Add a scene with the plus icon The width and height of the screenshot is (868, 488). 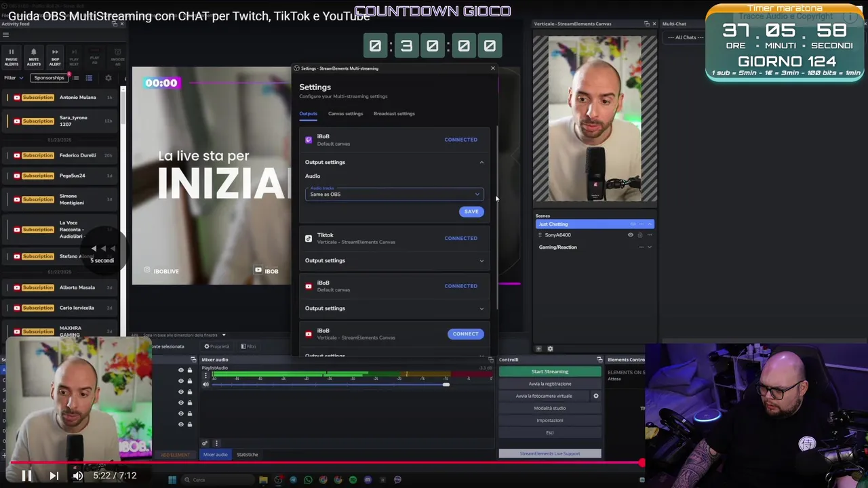[x=538, y=349]
